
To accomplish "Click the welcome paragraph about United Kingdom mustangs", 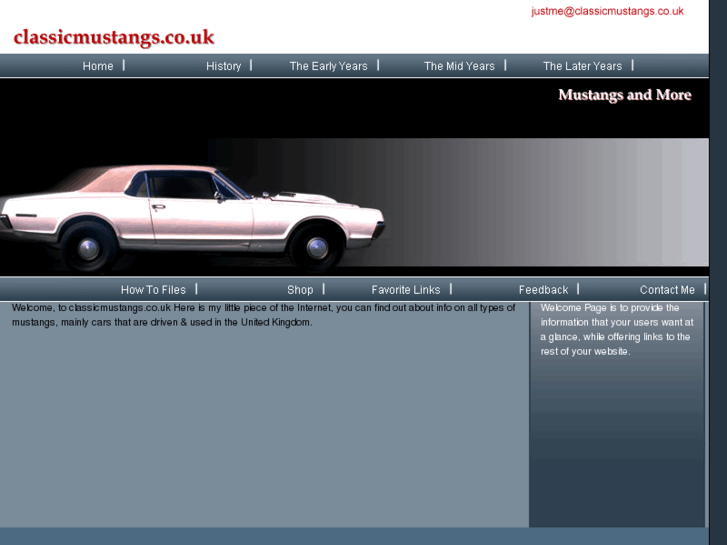I will tap(263, 315).
